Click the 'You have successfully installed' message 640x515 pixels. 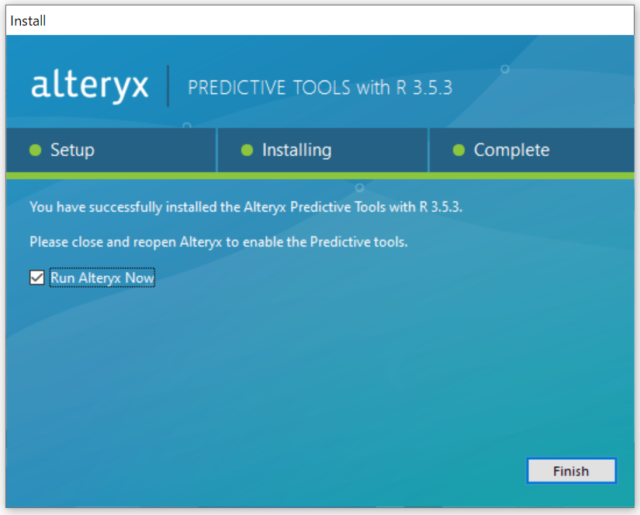(246, 207)
